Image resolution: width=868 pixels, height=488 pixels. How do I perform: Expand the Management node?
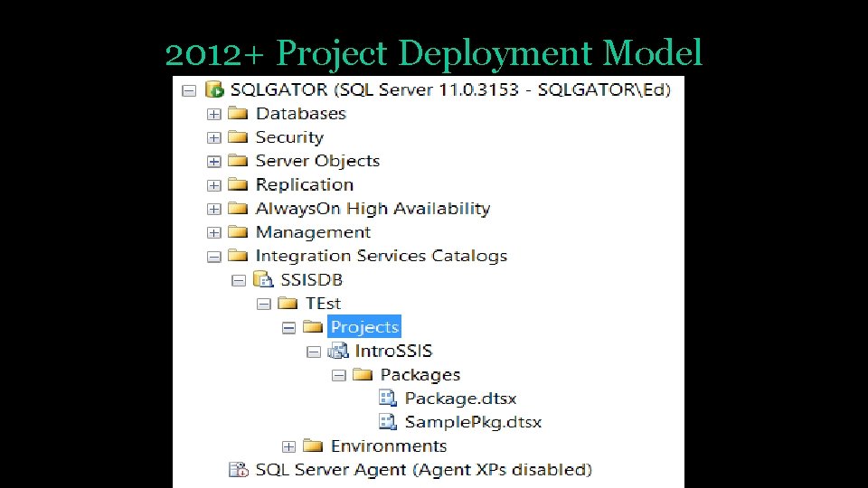coord(213,233)
